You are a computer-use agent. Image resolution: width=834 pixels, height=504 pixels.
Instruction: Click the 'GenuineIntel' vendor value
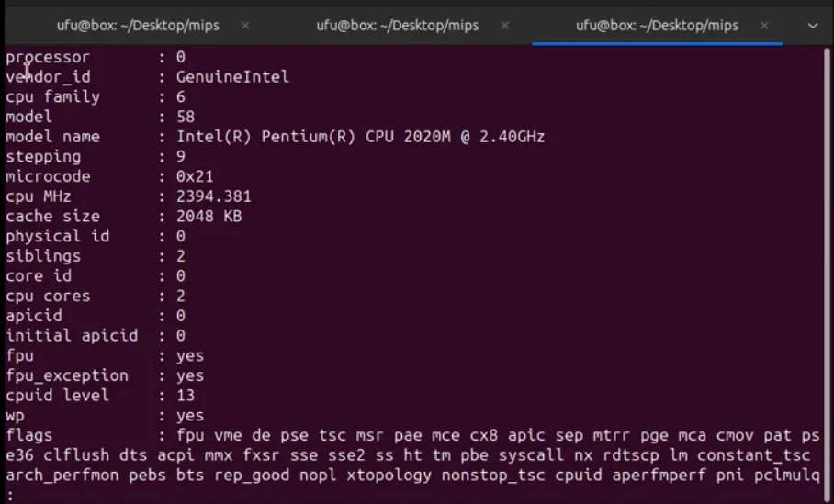tap(232, 77)
